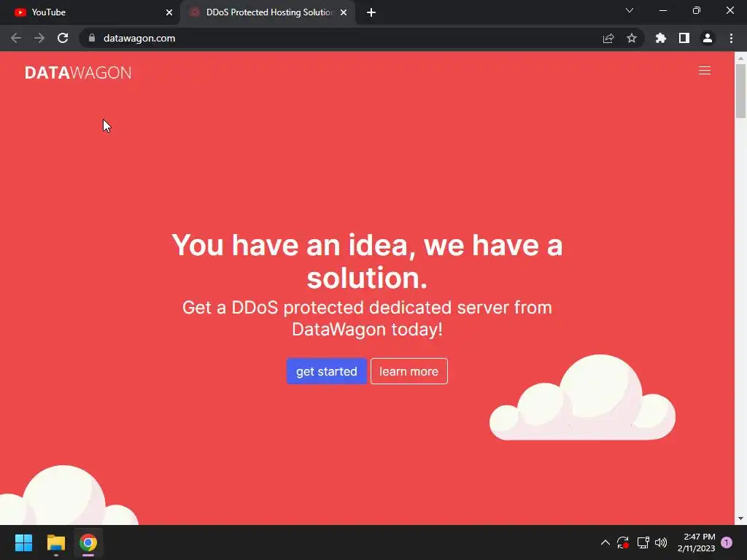747x560 pixels.
Task: Open the network tray icon
Action: coord(643,542)
